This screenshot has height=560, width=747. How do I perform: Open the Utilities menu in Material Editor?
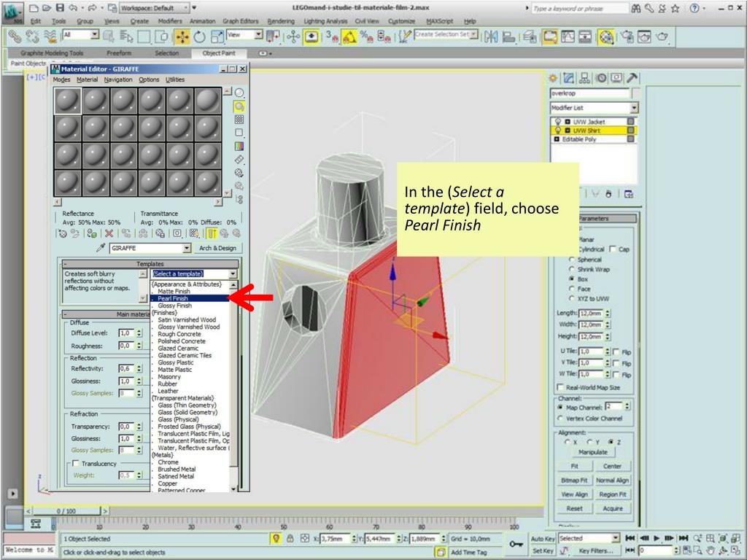[175, 79]
